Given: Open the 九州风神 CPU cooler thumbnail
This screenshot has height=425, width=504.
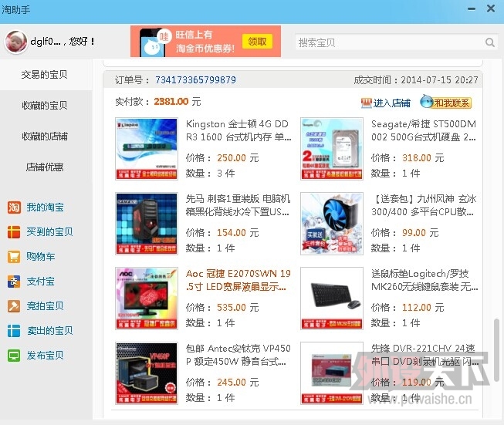Looking at the screenshot, I should [x=332, y=223].
